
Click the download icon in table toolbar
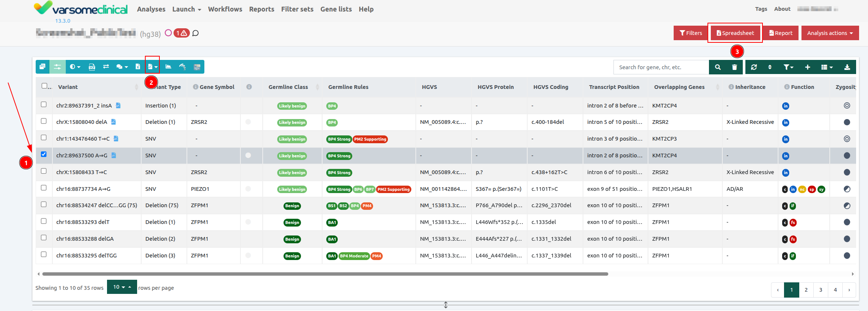[847, 67]
